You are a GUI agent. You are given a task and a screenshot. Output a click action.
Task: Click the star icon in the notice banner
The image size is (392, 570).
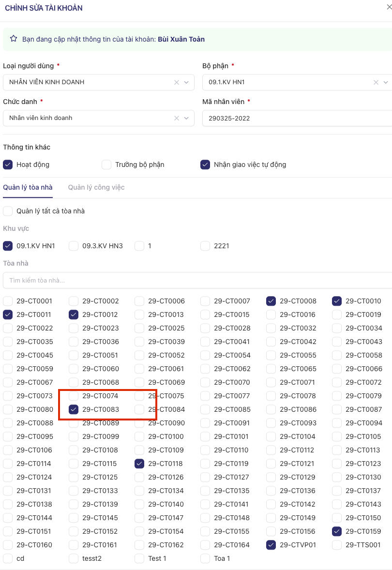tap(14, 39)
